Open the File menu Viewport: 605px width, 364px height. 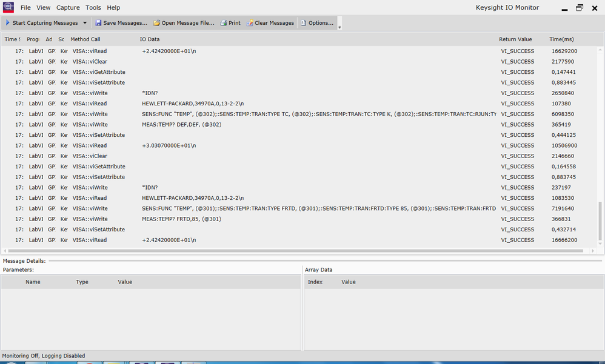(x=25, y=7)
